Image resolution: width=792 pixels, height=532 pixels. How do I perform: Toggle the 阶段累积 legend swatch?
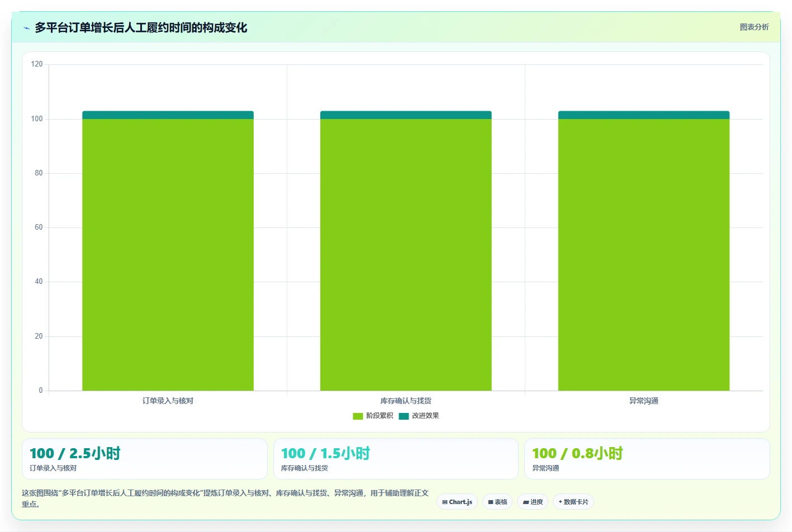point(358,416)
